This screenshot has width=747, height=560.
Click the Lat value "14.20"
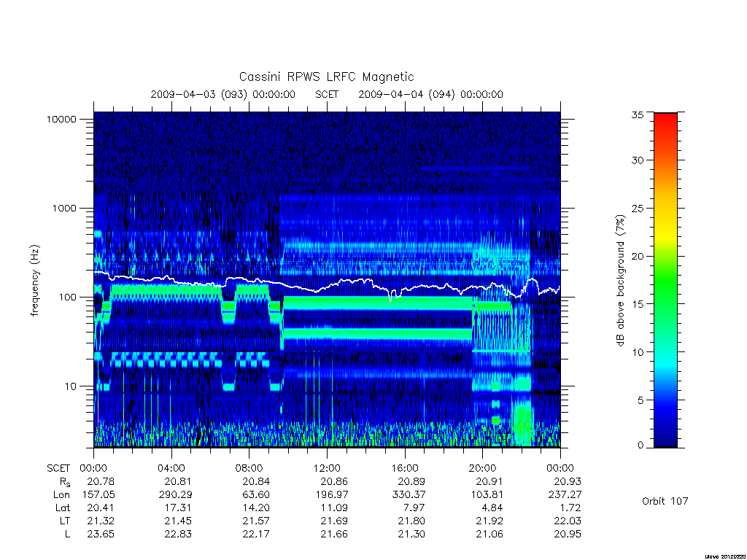(x=256, y=507)
